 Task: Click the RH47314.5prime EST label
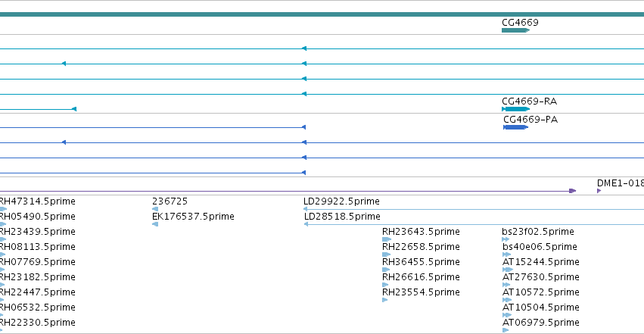click(38, 201)
